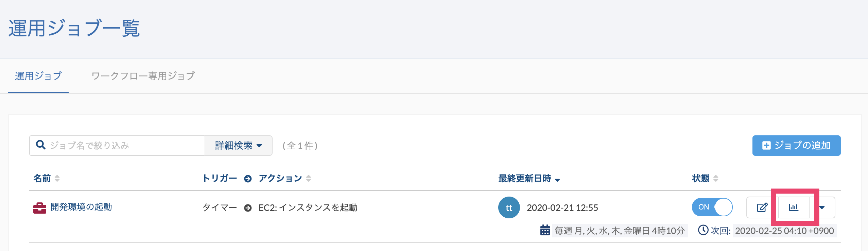Switch to the ワークフロー専用ジョブ tab
The height and width of the screenshot is (251, 868).
(x=143, y=76)
